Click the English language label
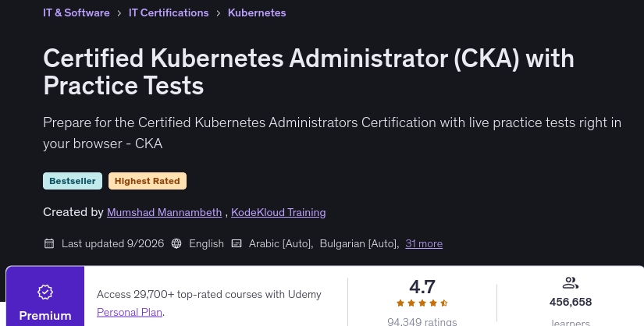This screenshot has height=326, width=644. tap(206, 243)
